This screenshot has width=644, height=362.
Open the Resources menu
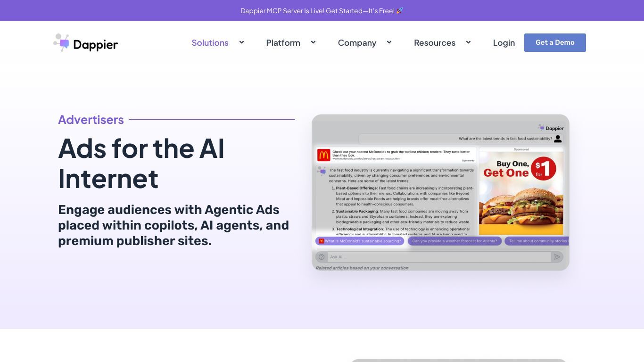tap(435, 43)
